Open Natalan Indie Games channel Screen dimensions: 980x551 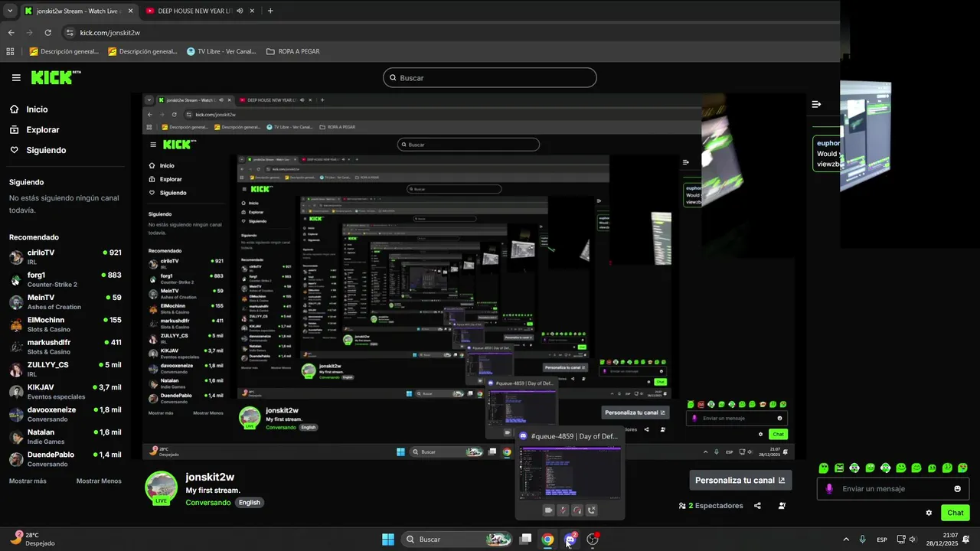coord(65,436)
